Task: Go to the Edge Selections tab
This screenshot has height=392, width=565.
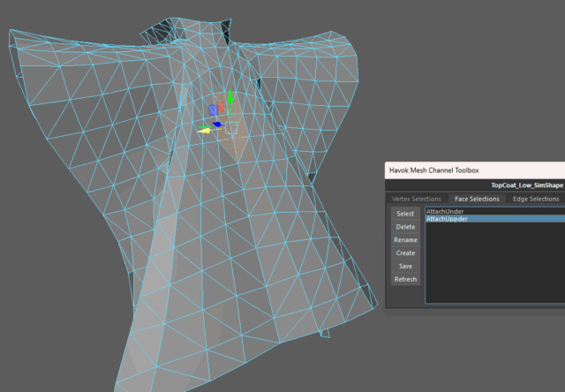Action: pos(536,200)
